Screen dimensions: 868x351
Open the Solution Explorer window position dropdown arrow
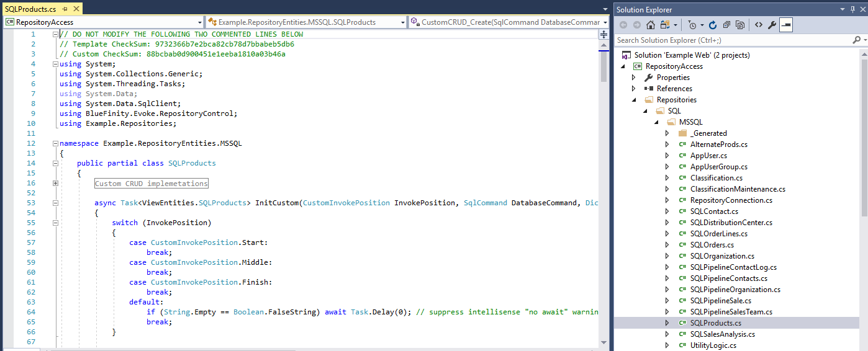[842, 9]
